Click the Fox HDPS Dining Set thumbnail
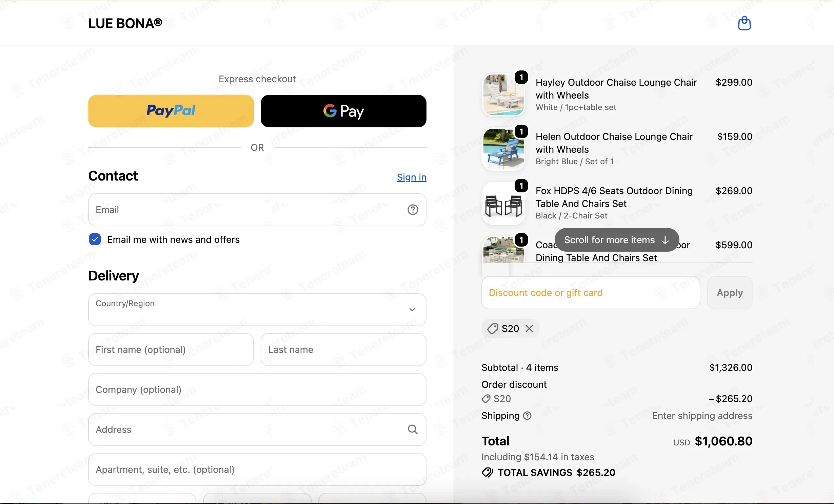Image resolution: width=834 pixels, height=504 pixels. coord(503,203)
